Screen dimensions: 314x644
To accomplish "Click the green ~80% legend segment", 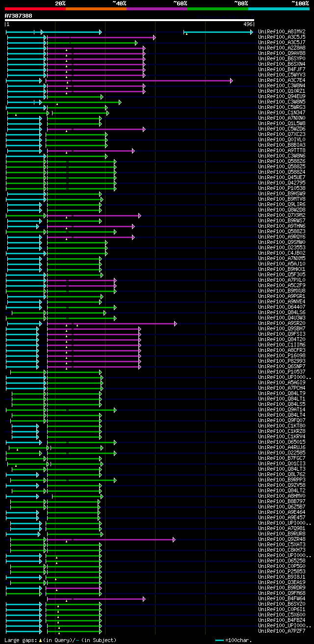I will pyautogui.click(x=218, y=9).
